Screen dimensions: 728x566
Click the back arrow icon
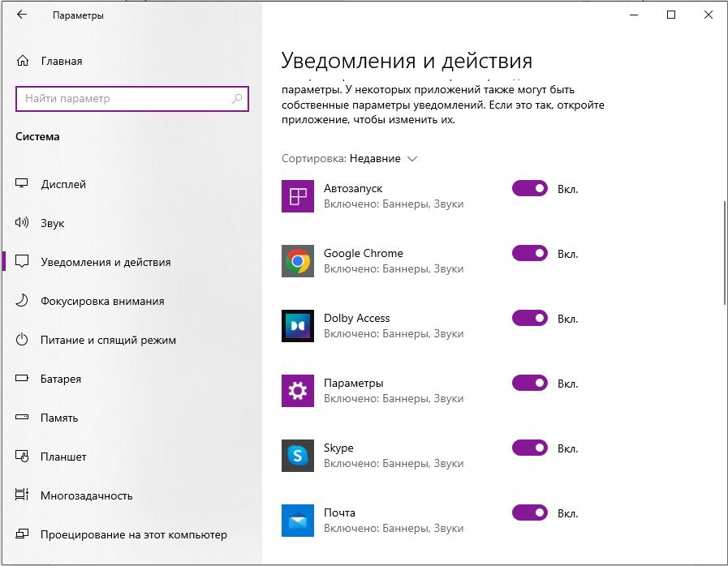tap(22, 15)
